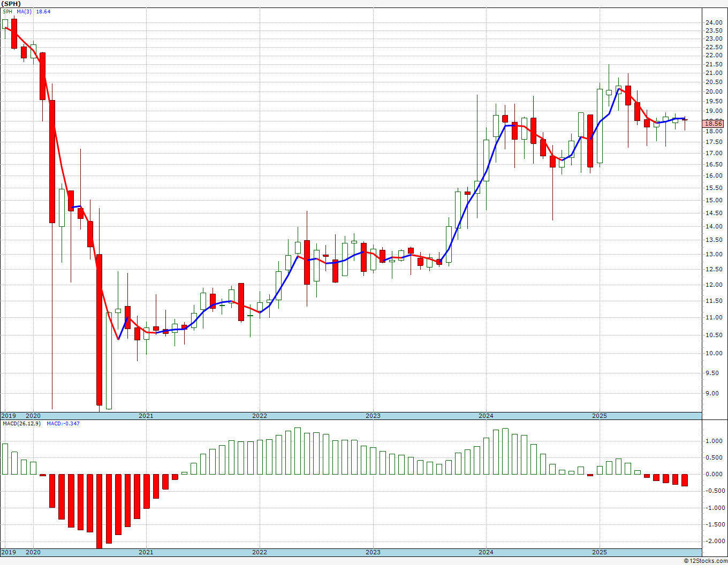Click 2019 on the price chart time axis
The image size is (728, 565).
click(x=8, y=416)
